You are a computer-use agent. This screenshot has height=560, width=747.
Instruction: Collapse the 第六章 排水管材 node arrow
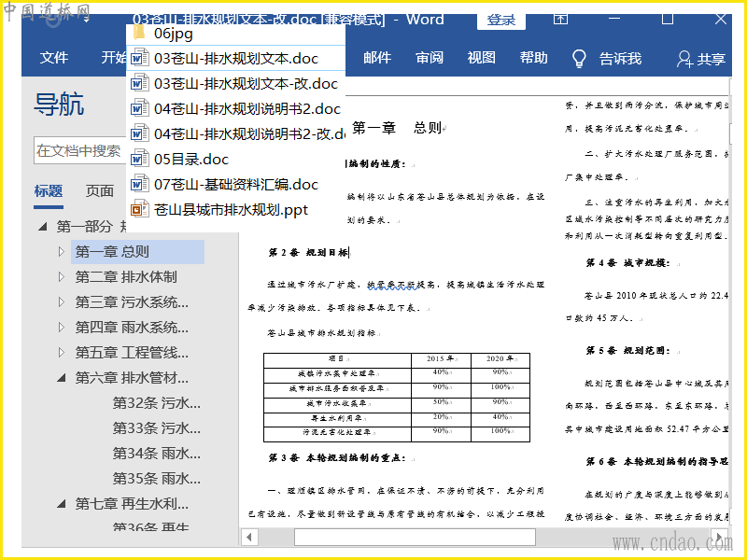pos(62,378)
